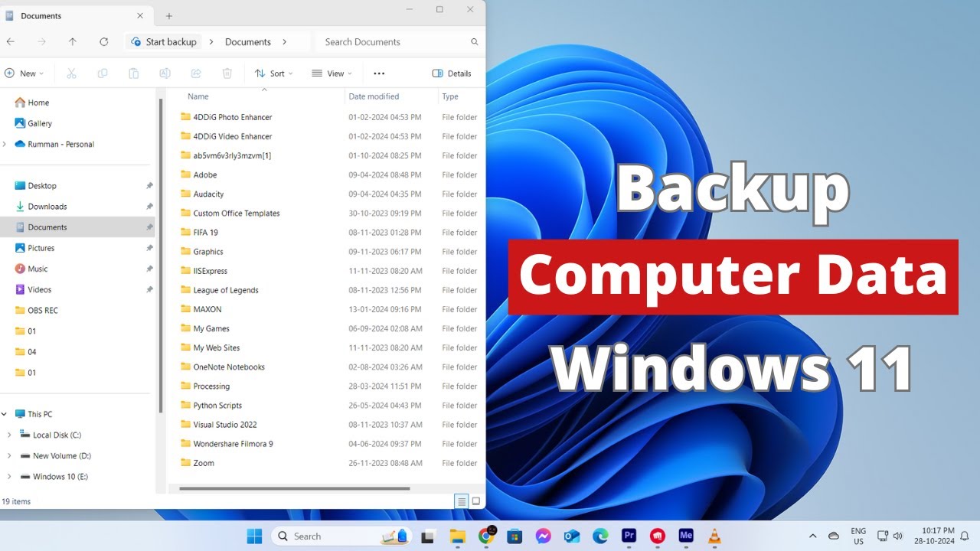Open Adobe Media Encoder from taskbar
The height and width of the screenshot is (551, 980).
click(686, 536)
